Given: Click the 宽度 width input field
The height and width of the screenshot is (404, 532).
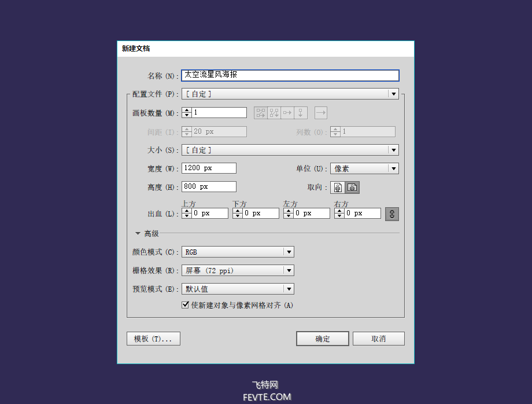Looking at the screenshot, I should [209, 168].
